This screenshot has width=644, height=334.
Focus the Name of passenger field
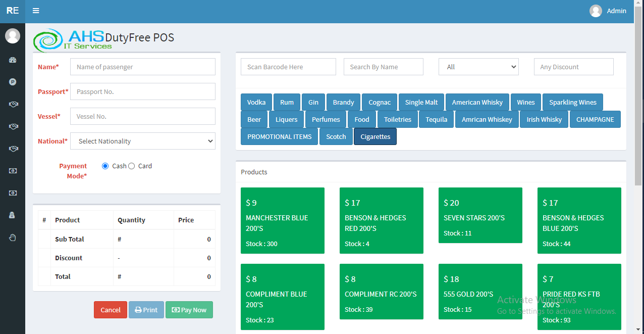[x=143, y=67]
